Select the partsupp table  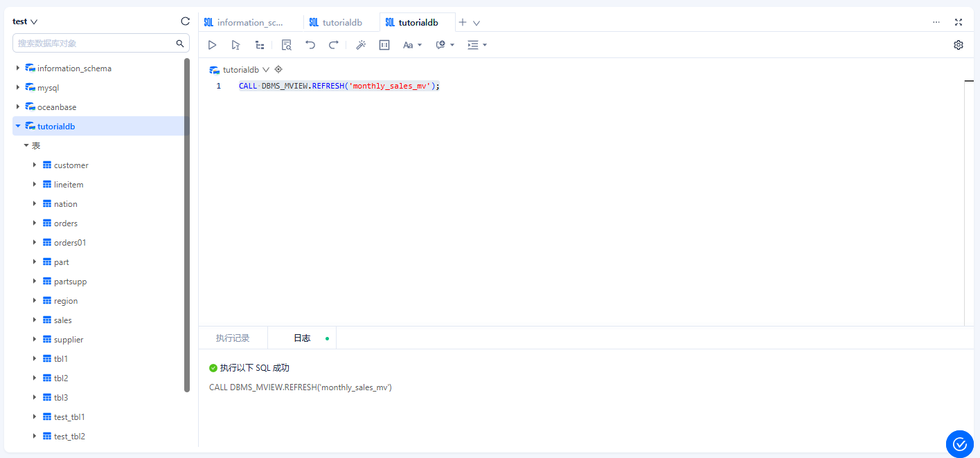pyautogui.click(x=71, y=282)
